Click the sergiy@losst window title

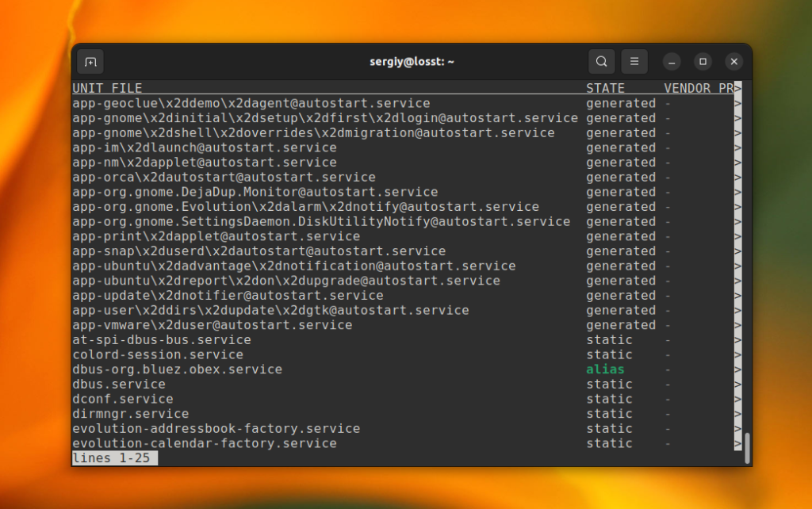[x=412, y=62]
